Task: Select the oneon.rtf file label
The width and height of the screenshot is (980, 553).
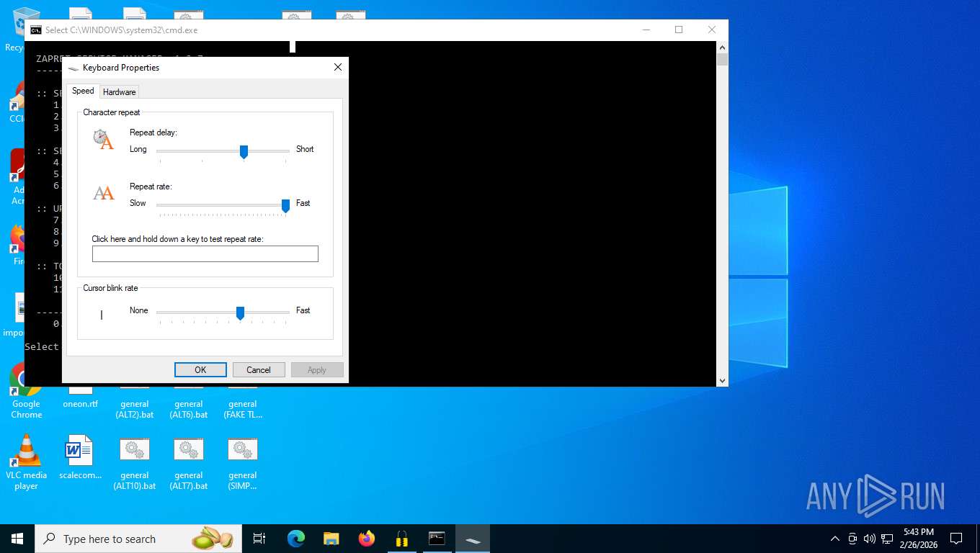Action: pos(80,404)
